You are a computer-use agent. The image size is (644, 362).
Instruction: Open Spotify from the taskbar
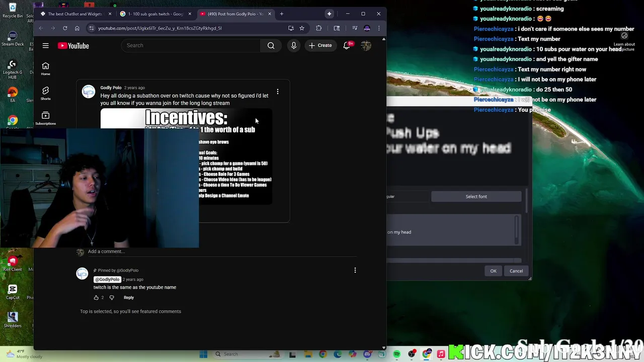(397, 354)
